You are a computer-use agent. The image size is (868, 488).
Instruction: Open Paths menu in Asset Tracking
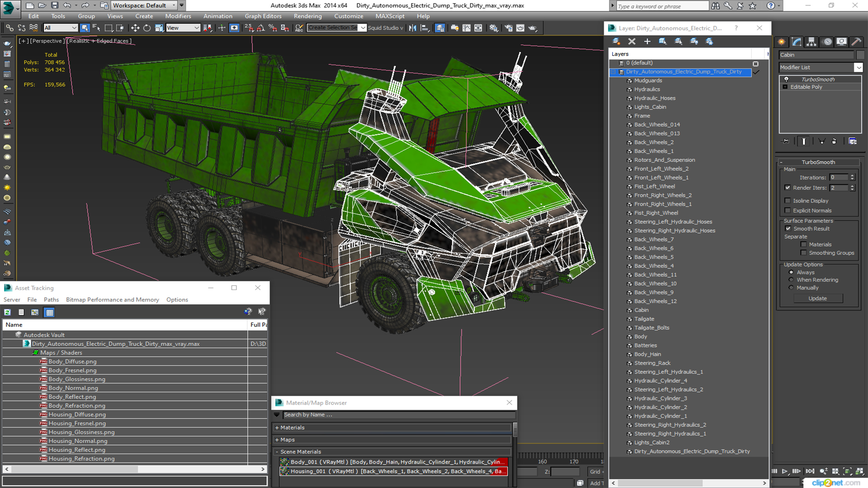(x=51, y=300)
